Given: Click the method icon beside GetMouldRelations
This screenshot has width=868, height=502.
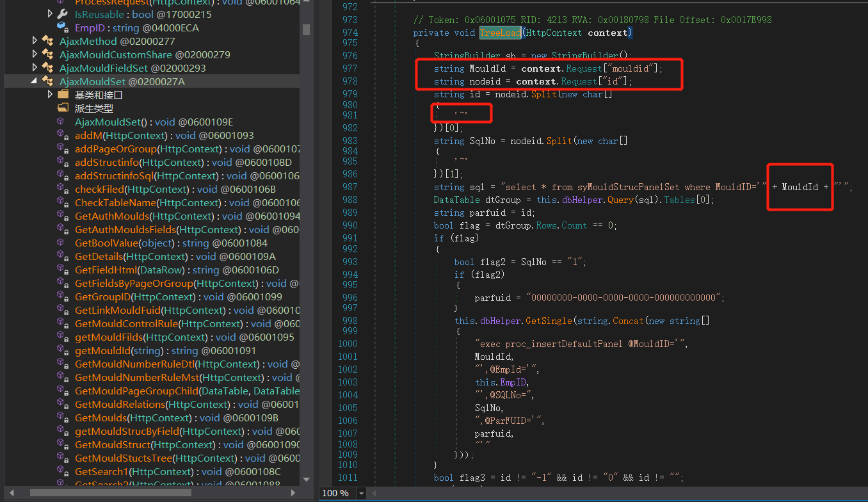Looking at the screenshot, I should (x=63, y=404).
